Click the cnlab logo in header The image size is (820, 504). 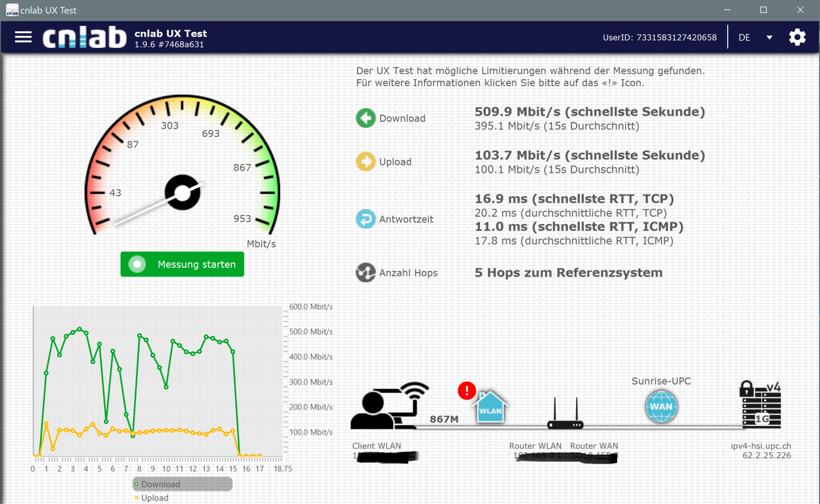84,37
